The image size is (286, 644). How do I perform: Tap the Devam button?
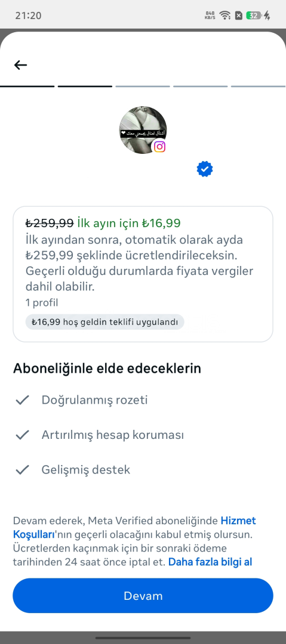[x=143, y=596]
